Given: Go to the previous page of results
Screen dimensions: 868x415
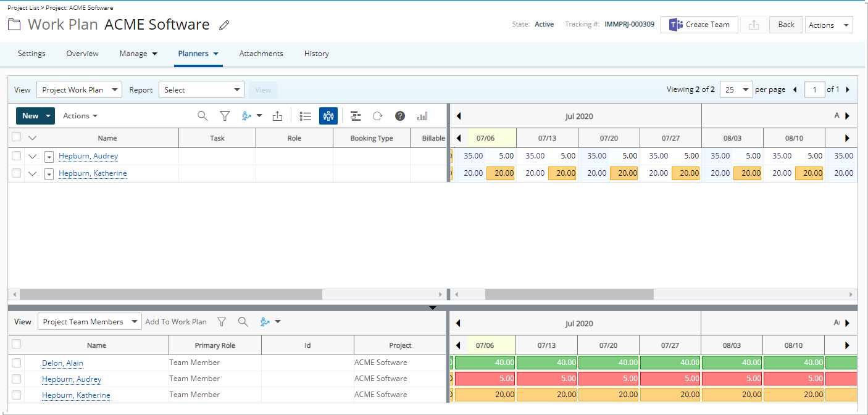Looking at the screenshot, I should [x=795, y=89].
